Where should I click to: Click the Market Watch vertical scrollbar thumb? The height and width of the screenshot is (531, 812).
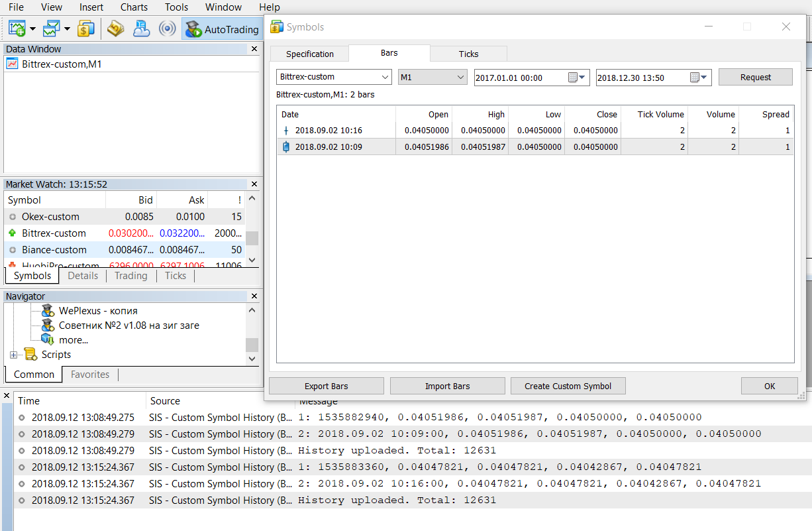pyautogui.click(x=252, y=238)
